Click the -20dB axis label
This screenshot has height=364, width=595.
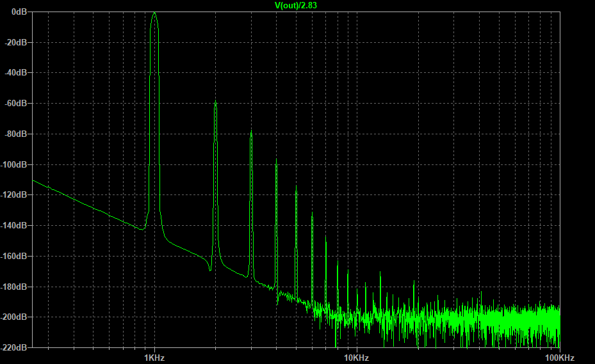click(x=16, y=42)
